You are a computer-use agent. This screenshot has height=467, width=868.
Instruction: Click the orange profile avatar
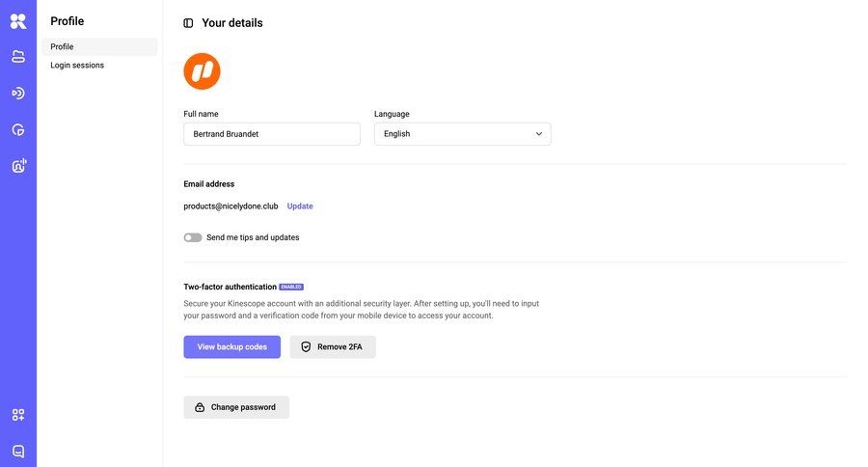click(x=203, y=71)
